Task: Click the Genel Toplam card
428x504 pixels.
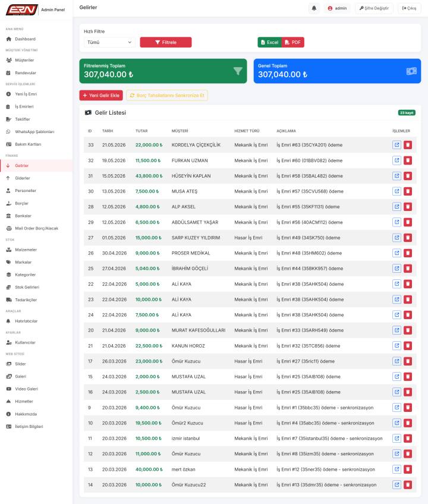Action: tap(337, 71)
